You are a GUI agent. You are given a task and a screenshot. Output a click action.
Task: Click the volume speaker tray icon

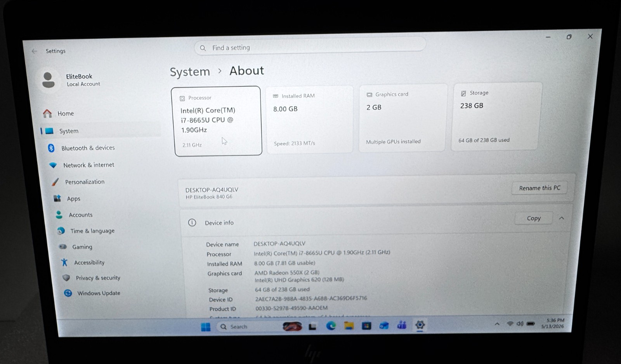[x=520, y=324]
